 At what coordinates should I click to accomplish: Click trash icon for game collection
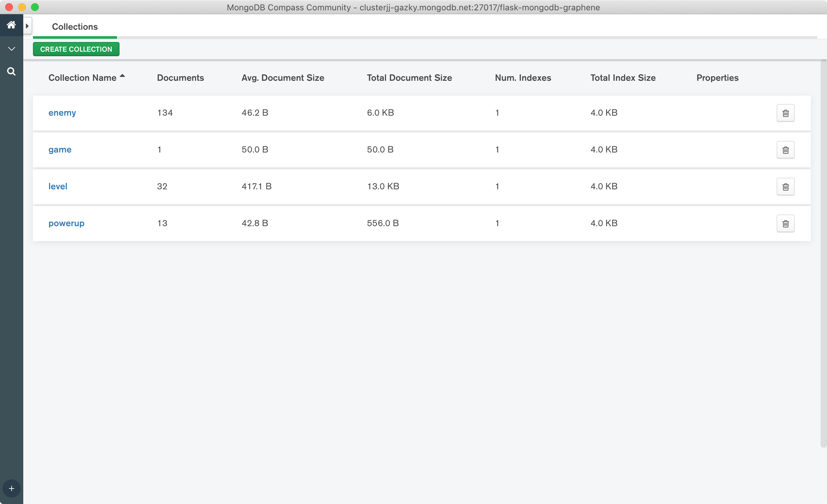(x=785, y=150)
